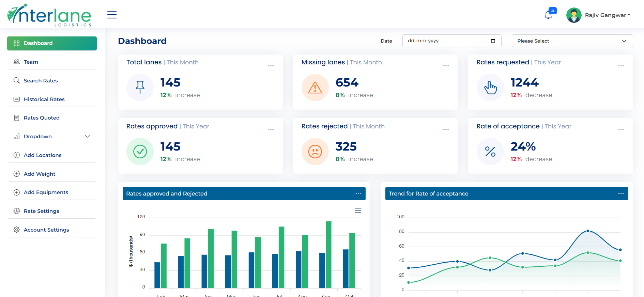
Task: Open Account Settings page
Action: click(52, 230)
